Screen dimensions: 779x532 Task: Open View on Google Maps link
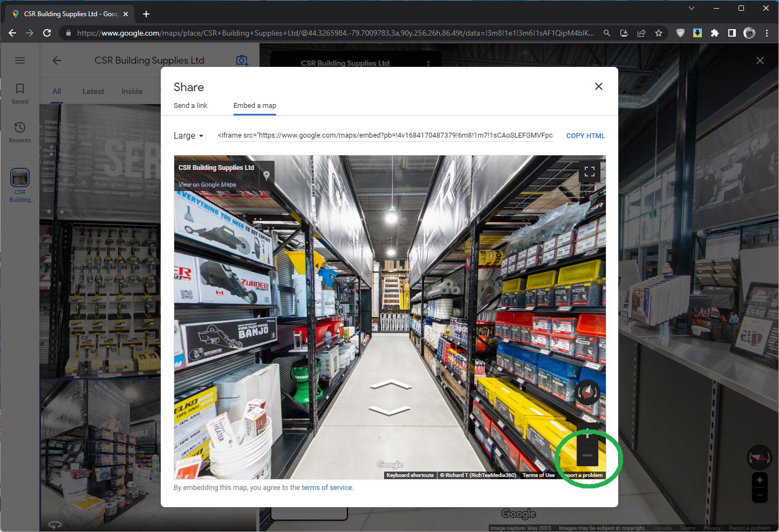[x=207, y=185]
